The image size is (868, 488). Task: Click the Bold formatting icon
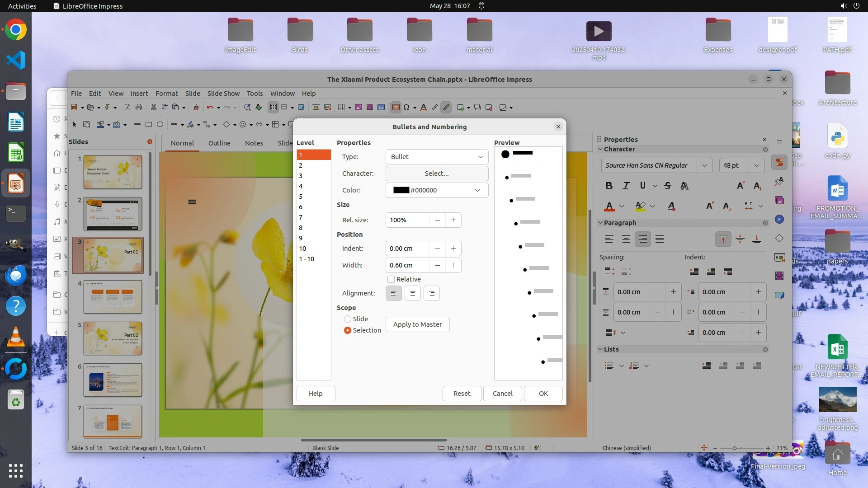[609, 186]
